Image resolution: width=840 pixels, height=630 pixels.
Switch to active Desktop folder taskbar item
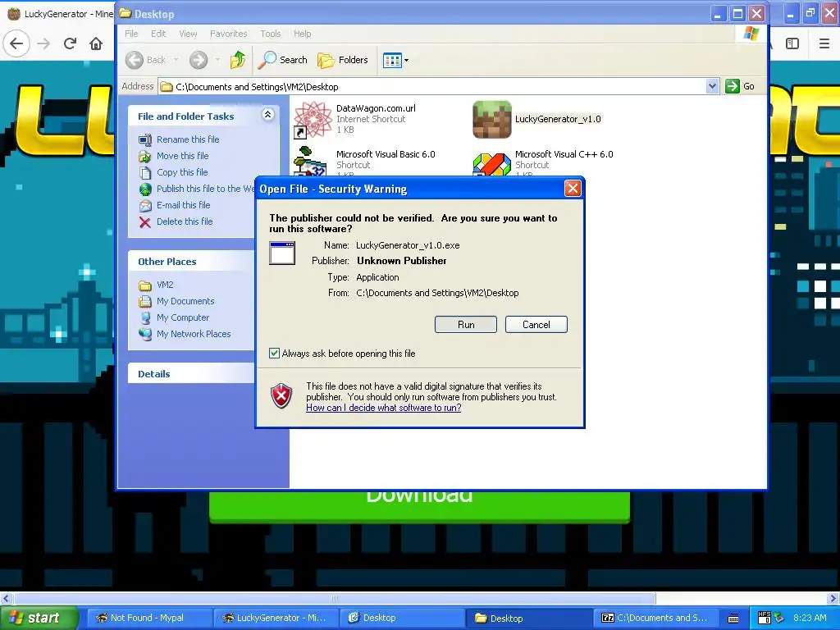coord(527,618)
